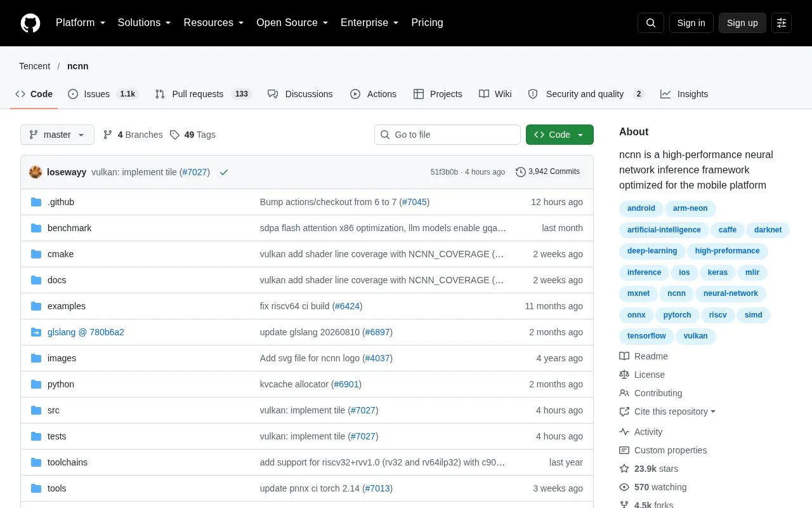
Task: Expand the master branch selector
Action: click(57, 135)
